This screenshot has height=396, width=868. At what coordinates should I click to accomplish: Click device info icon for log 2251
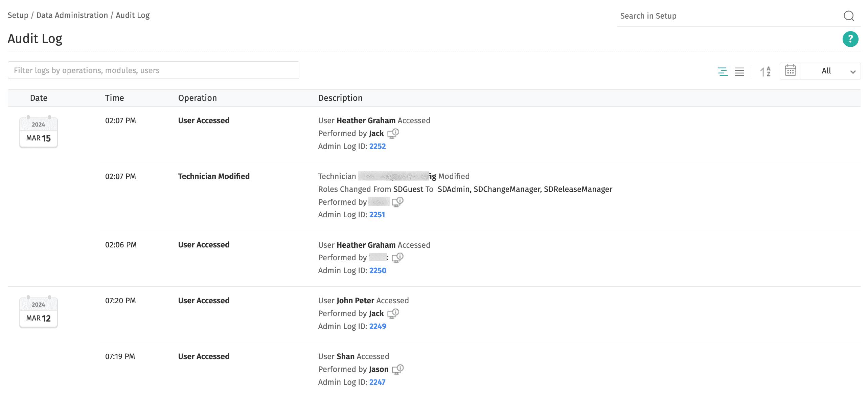coord(397,202)
